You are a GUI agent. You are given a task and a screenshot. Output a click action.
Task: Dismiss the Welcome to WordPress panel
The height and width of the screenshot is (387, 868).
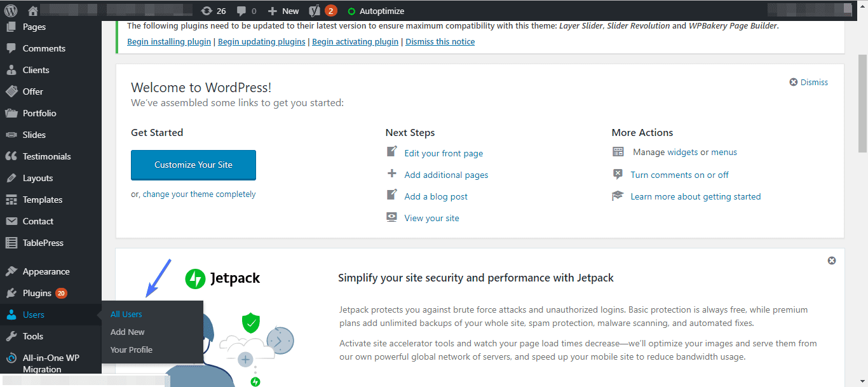(x=809, y=82)
